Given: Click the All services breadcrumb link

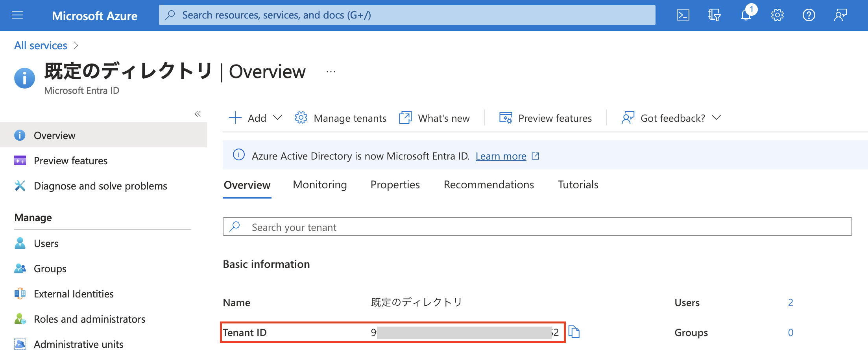Looking at the screenshot, I should pos(41,46).
